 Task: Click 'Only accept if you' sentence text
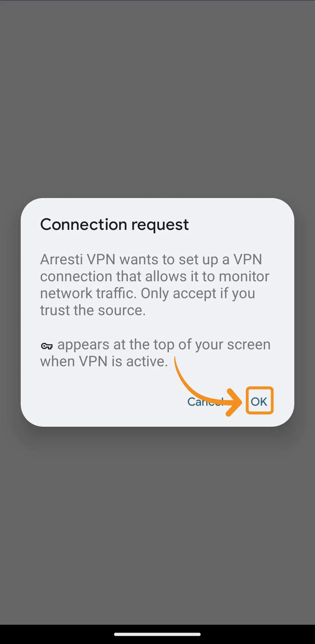point(198,293)
